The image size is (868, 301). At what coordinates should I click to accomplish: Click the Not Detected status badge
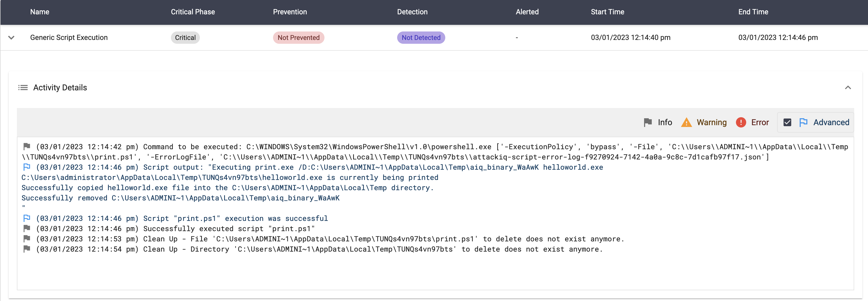(421, 38)
